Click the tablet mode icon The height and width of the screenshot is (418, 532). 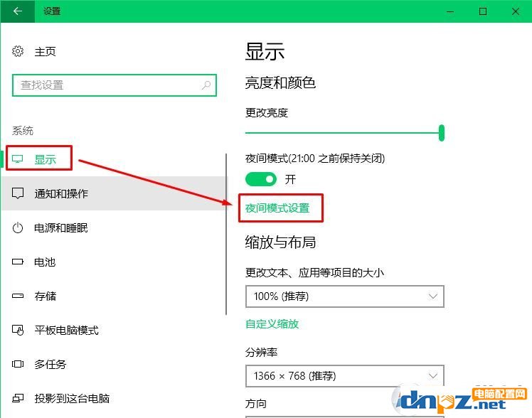18,330
